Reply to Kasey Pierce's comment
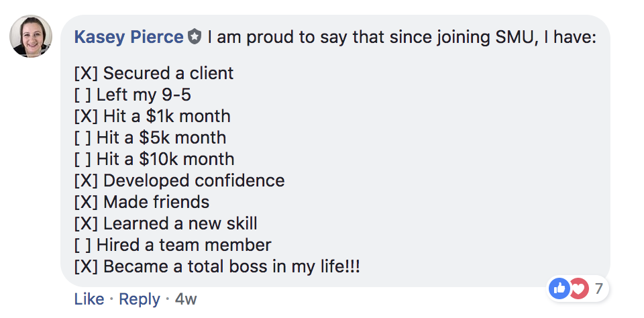Image resolution: width=644 pixels, height=318 pixels. (139, 299)
